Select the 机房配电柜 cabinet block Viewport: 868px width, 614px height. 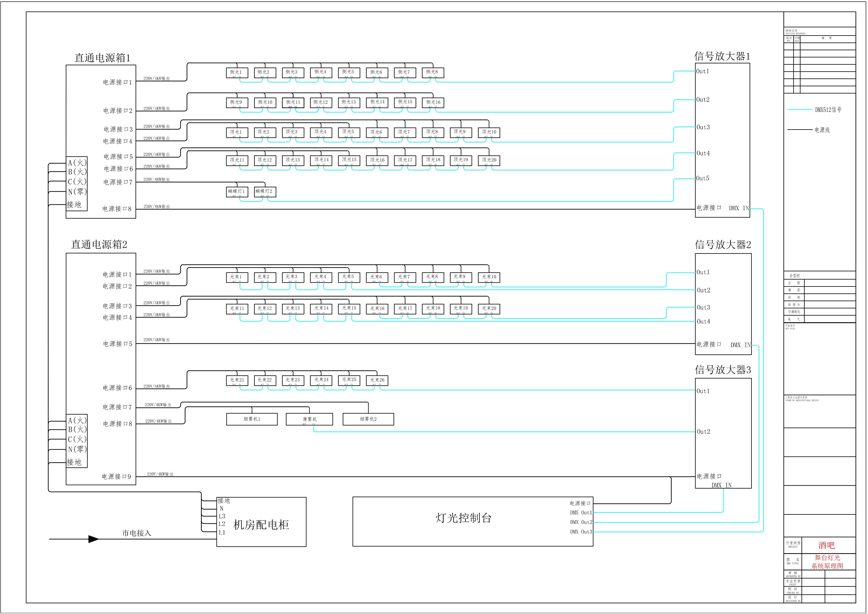[x=261, y=524]
